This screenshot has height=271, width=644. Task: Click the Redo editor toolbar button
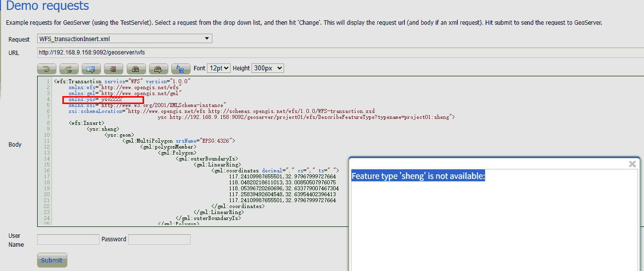pyautogui.click(x=69, y=69)
